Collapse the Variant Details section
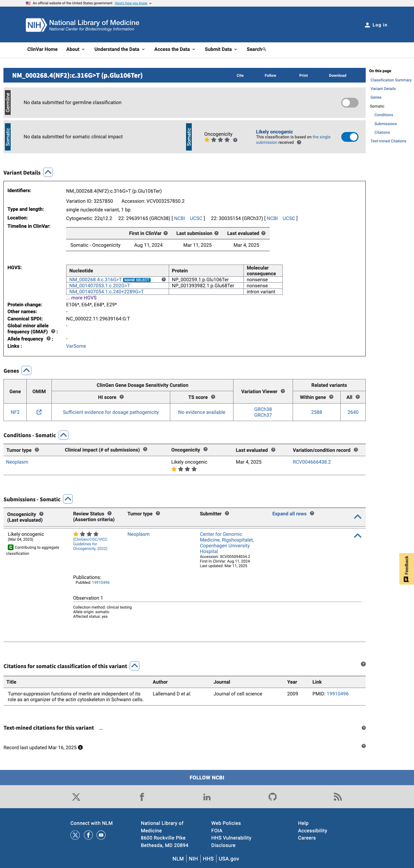 (48, 173)
